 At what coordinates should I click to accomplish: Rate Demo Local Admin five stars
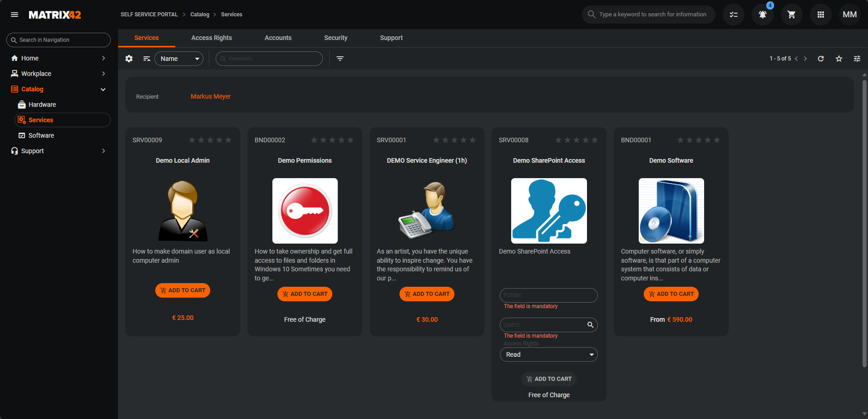(x=228, y=140)
